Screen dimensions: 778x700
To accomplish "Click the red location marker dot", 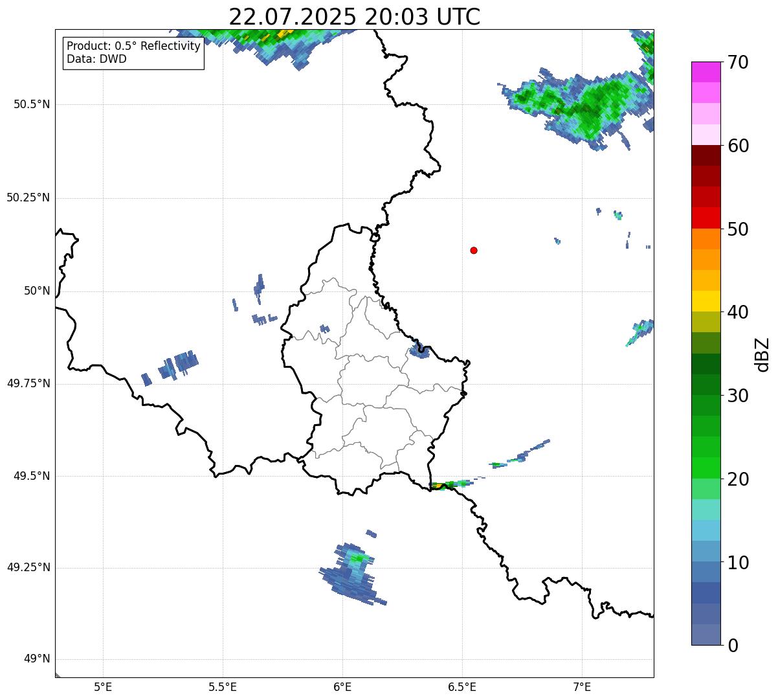I will [474, 250].
